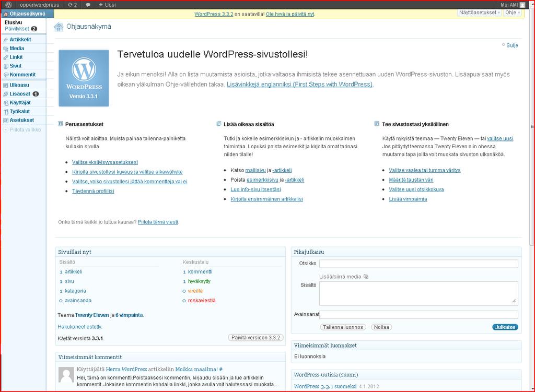Click 'Luo info-sivu itsestäsi' link
The image size is (535, 392).
[255, 189]
